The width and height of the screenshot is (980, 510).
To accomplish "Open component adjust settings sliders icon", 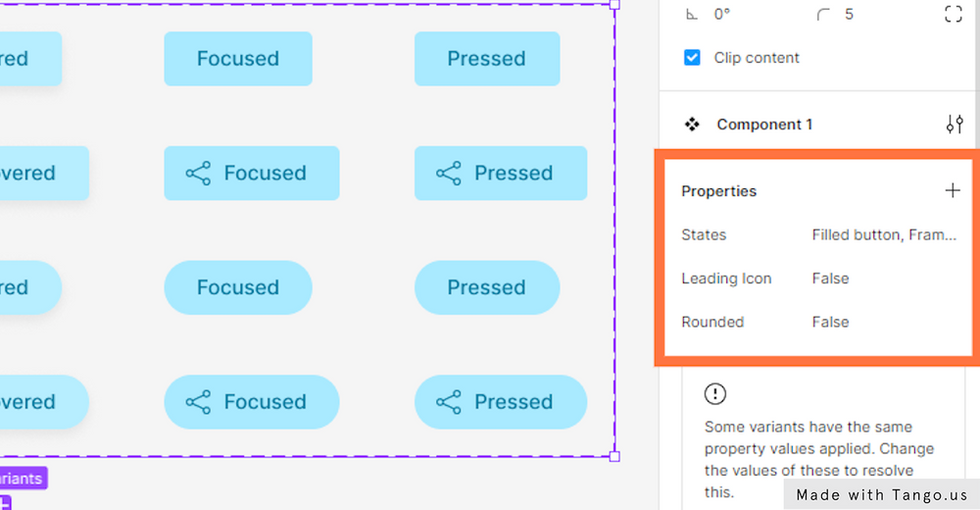I will (x=954, y=125).
